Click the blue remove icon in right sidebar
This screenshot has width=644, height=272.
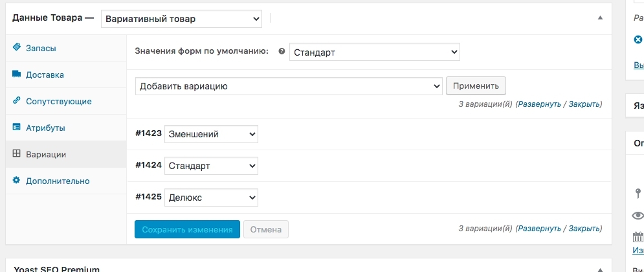click(x=638, y=39)
